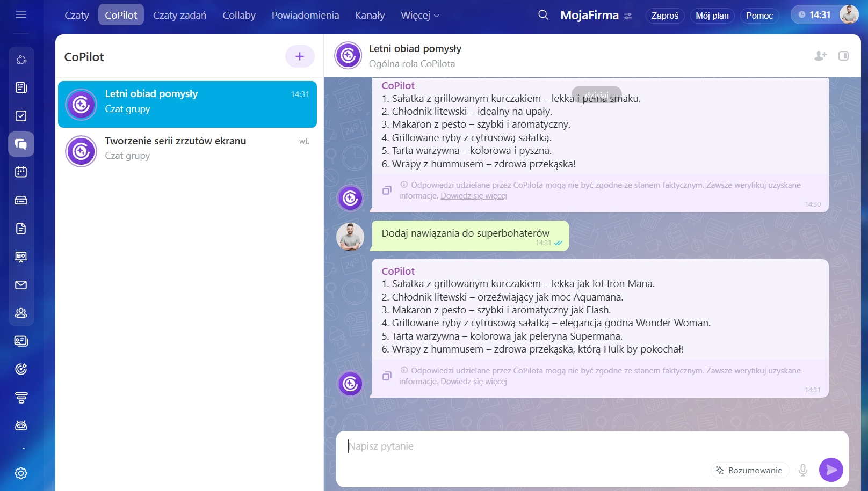This screenshot has width=868, height=491.
Task: Open the mail icon in left sidebar
Action: 21,285
